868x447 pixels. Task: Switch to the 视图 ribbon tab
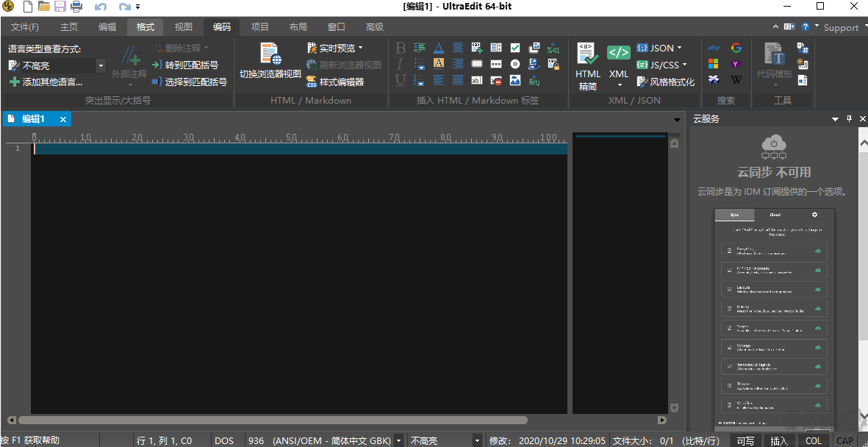click(x=183, y=26)
